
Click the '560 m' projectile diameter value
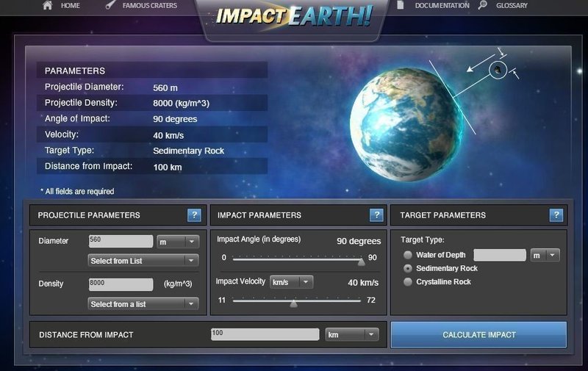tap(165, 88)
